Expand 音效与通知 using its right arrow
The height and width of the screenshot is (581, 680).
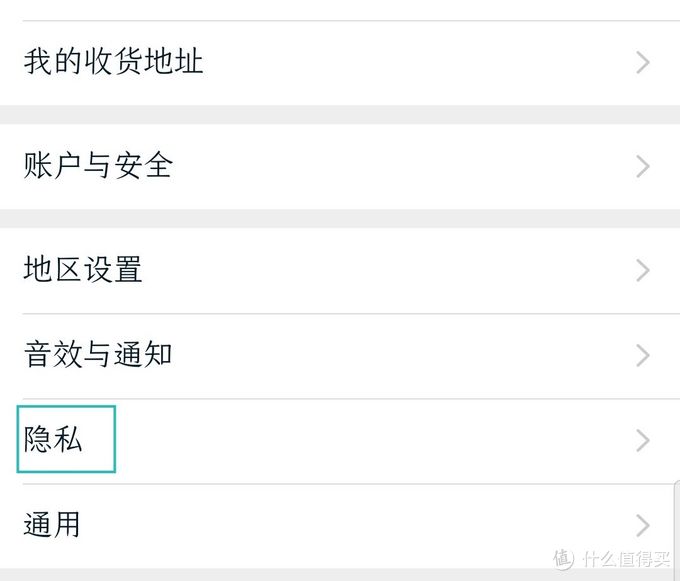643,355
